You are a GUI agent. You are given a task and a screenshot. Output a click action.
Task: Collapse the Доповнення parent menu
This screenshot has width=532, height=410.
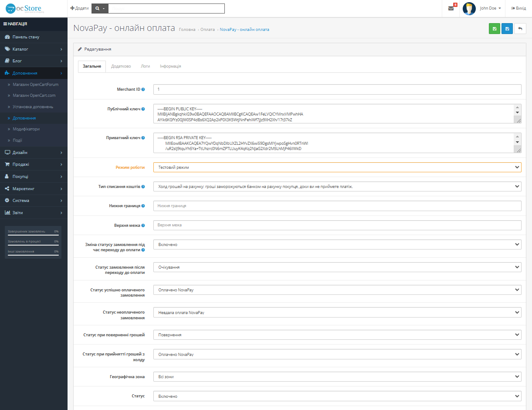click(34, 73)
